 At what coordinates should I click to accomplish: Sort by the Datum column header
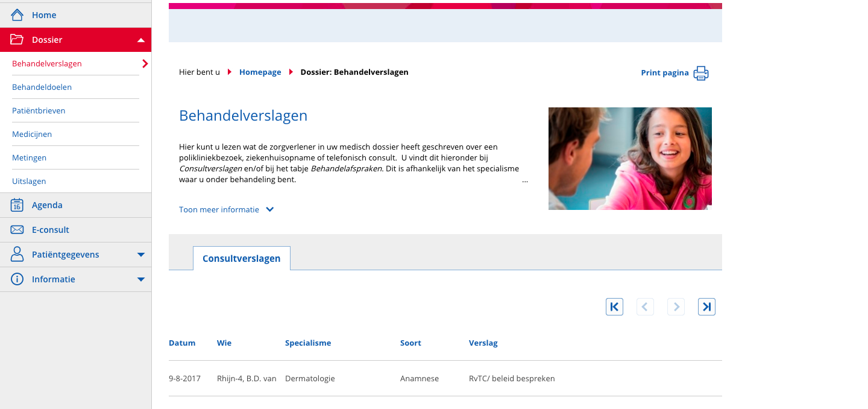182,343
